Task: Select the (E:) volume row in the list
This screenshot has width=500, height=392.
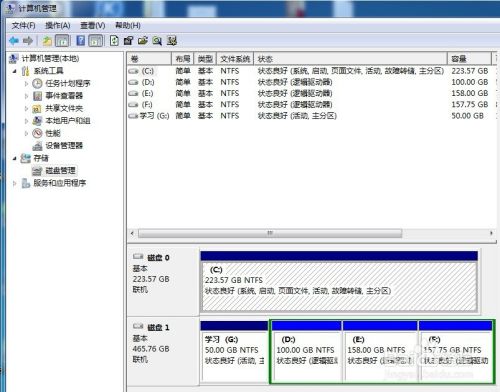Action: (312, 93)
